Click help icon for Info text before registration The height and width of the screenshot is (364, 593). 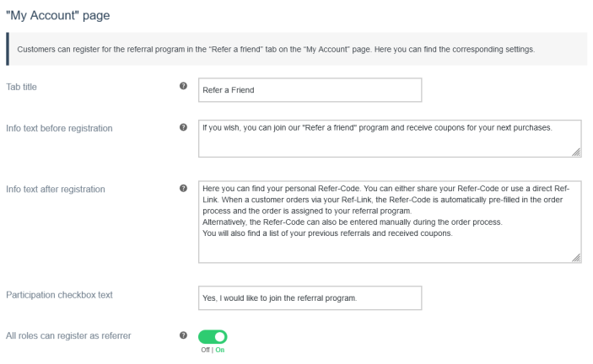point(183,128)
